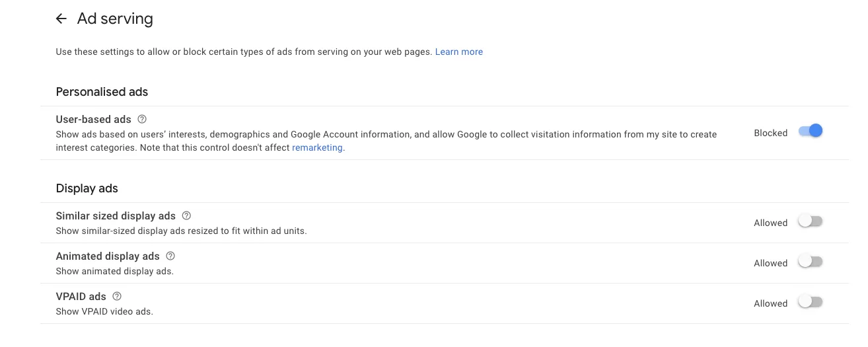868x347 pixels.
Task: Follow the remarketing link
Action: pos(317,148)
